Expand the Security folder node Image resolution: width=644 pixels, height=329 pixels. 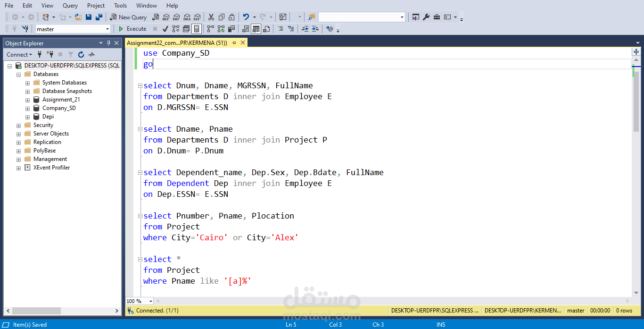(18, 125)
